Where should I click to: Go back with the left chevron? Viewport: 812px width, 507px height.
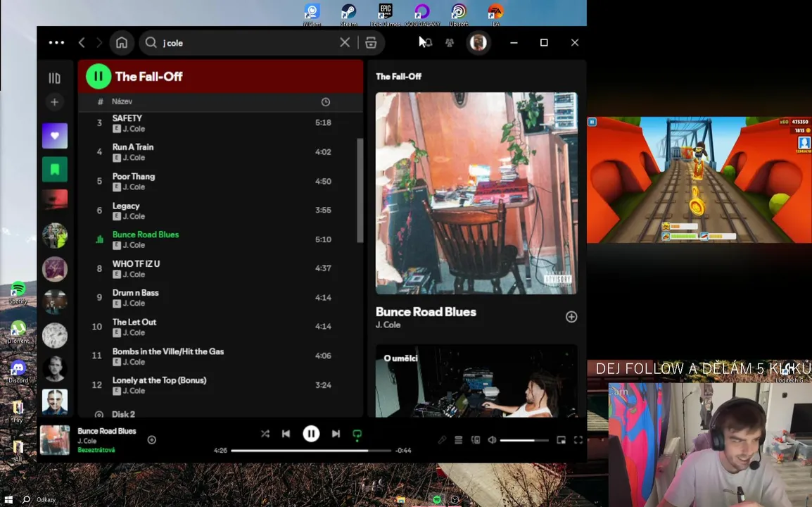click(82, 42)
